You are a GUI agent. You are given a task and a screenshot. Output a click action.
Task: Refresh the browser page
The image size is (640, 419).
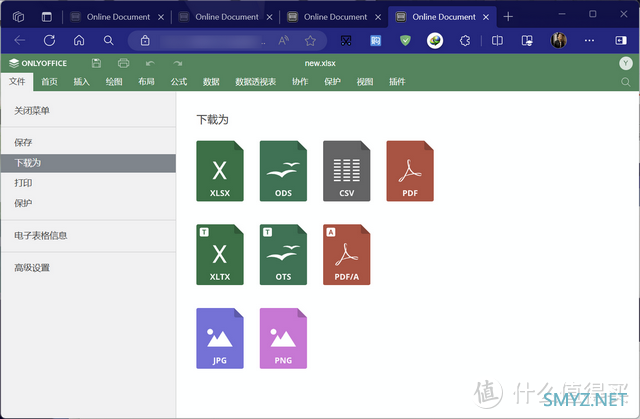pyautogui.click(x=49, y=40)
